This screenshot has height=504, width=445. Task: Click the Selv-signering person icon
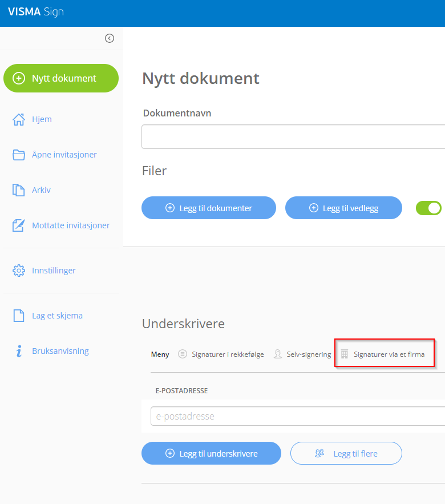[278, 354]
